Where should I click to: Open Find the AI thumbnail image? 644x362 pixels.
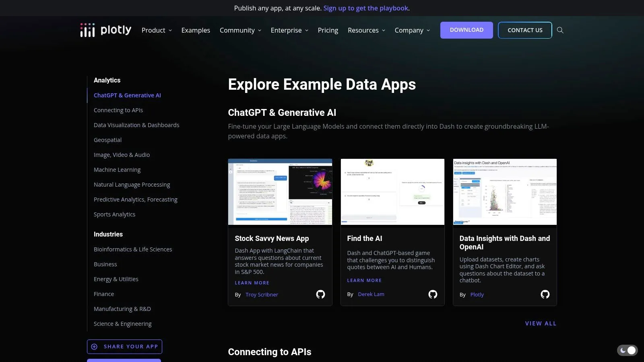click(392, 192)
